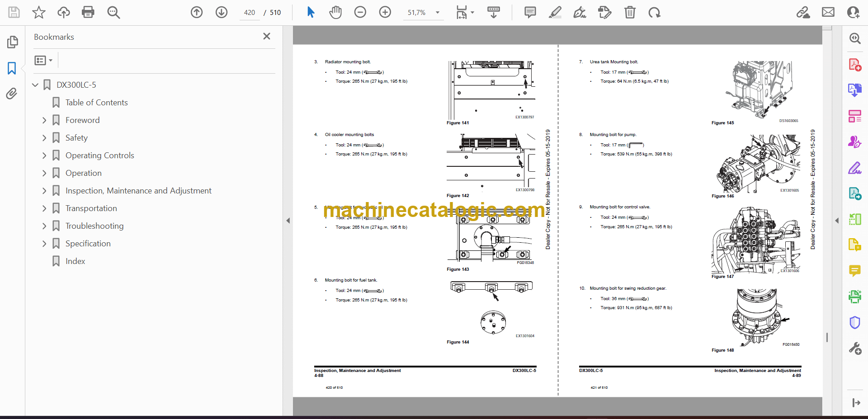Jump to the Index bookmark
868x419 pixels.
coord(75,261)
